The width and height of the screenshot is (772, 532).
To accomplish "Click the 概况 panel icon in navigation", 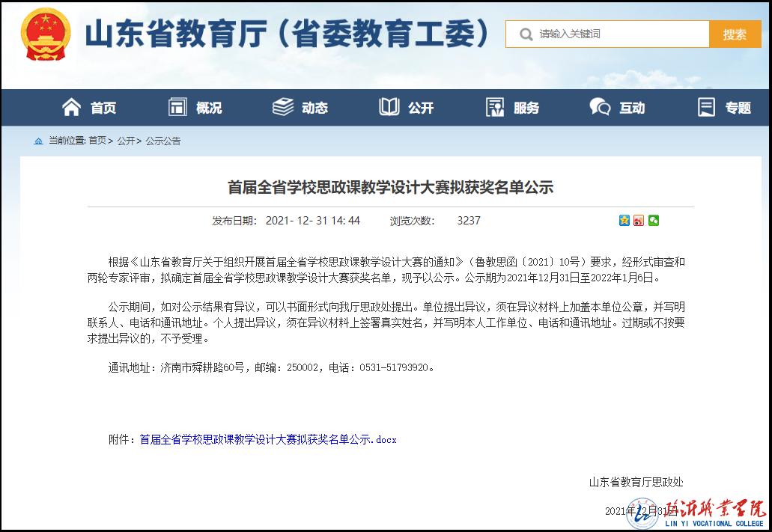I will pos(177,108).
